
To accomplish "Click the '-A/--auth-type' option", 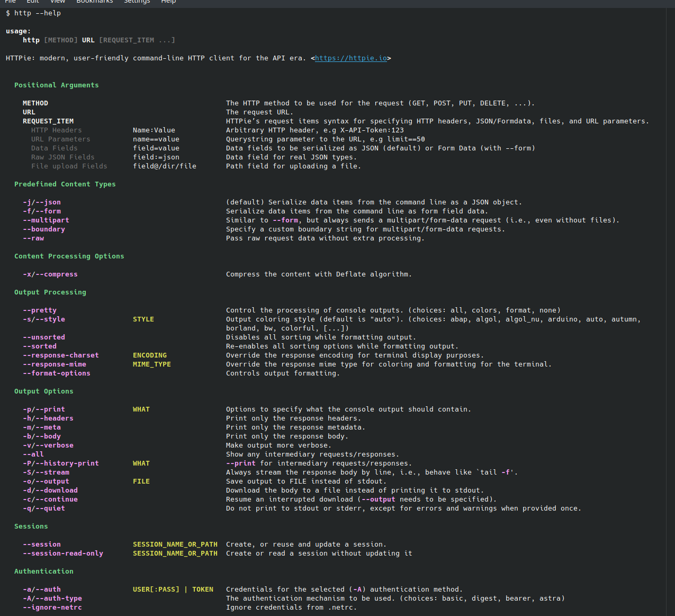I will (52, 599).
